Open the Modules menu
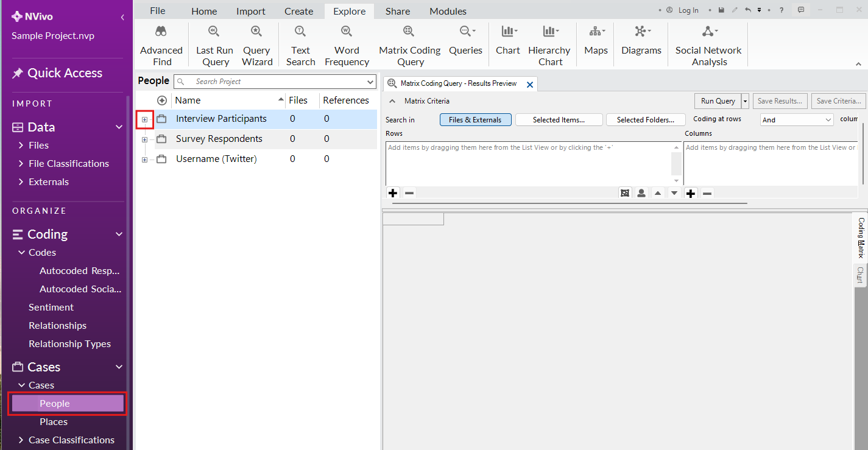The width and height of the screenshot is (868, 450). click(x=448, y=10)
